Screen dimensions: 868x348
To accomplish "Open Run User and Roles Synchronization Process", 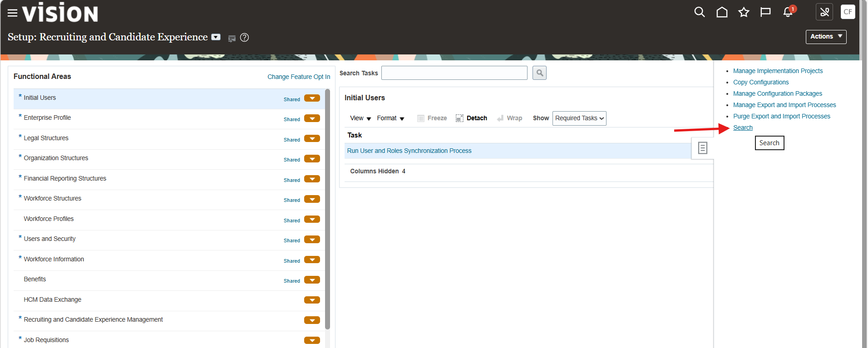I will point(409,151).
